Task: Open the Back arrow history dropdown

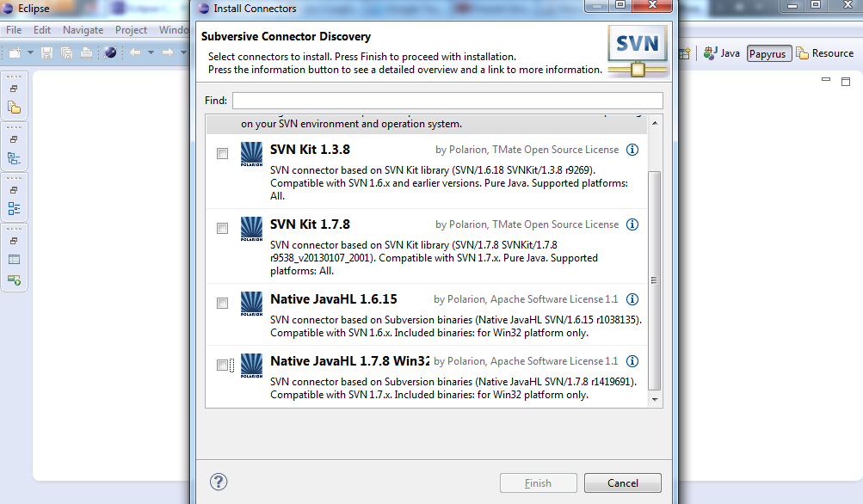Action: [x=151, y=52]
